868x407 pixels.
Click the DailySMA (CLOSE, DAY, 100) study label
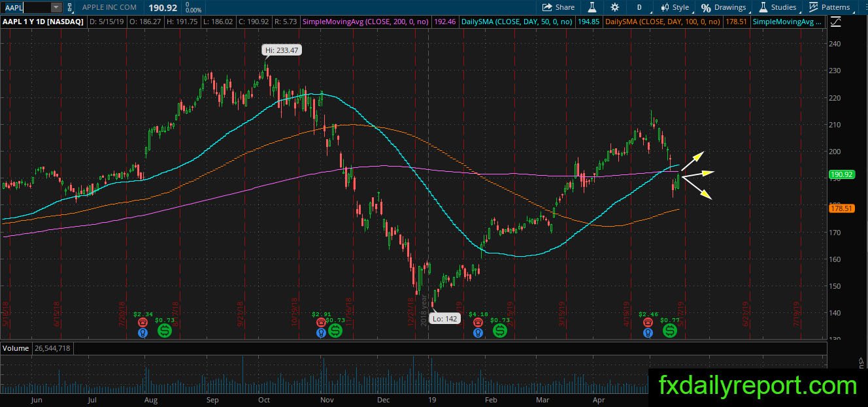pyautogui.click(x=663, y=22)
